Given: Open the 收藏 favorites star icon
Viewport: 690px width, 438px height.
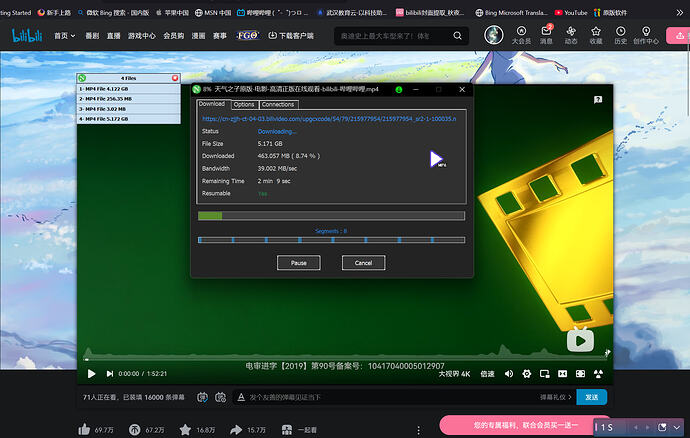Looking at the screenshot, I should [x=595, y=35].
